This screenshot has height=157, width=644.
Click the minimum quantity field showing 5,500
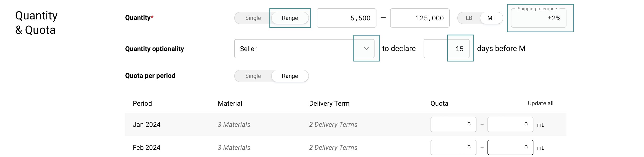346,18
